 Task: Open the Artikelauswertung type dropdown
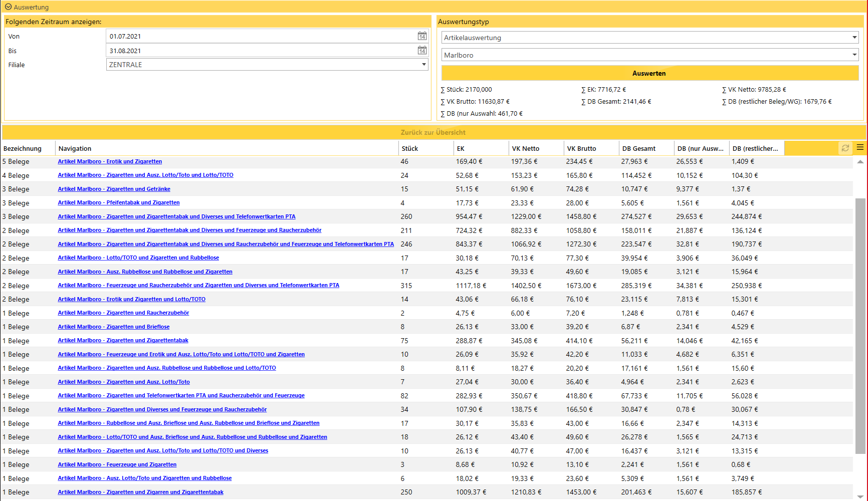(x=650, y=38)
